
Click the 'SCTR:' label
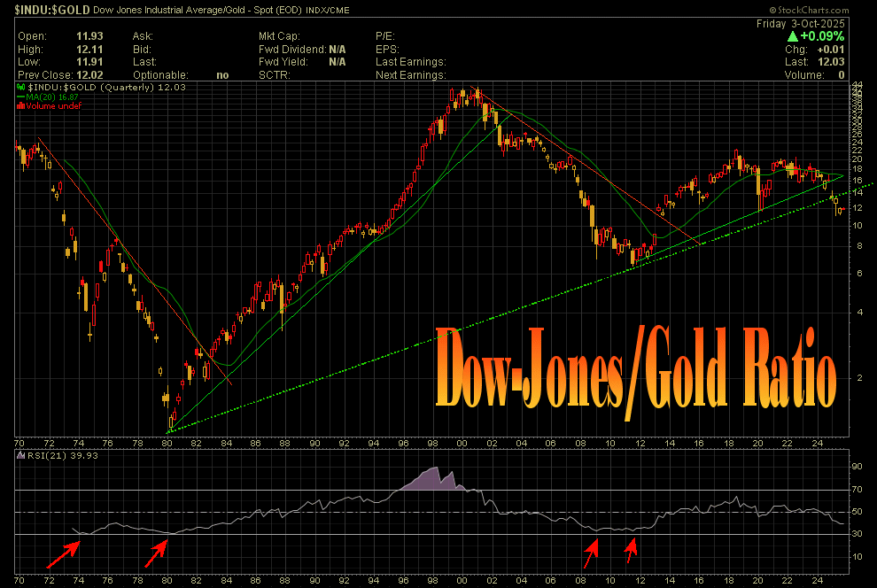pos(274,75)
